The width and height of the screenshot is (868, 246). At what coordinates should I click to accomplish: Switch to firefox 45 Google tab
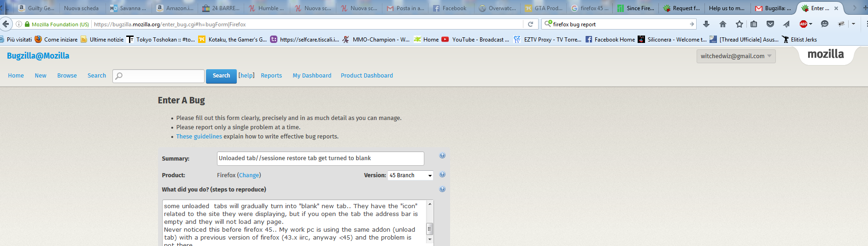[589, 8]
